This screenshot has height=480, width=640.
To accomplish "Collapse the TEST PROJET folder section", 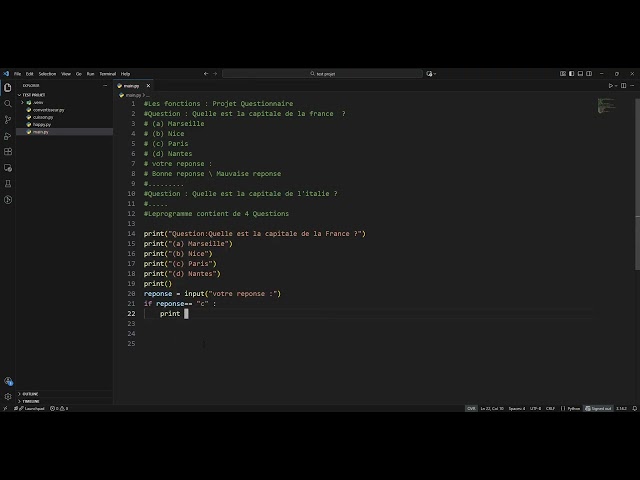I will [64, 95].
